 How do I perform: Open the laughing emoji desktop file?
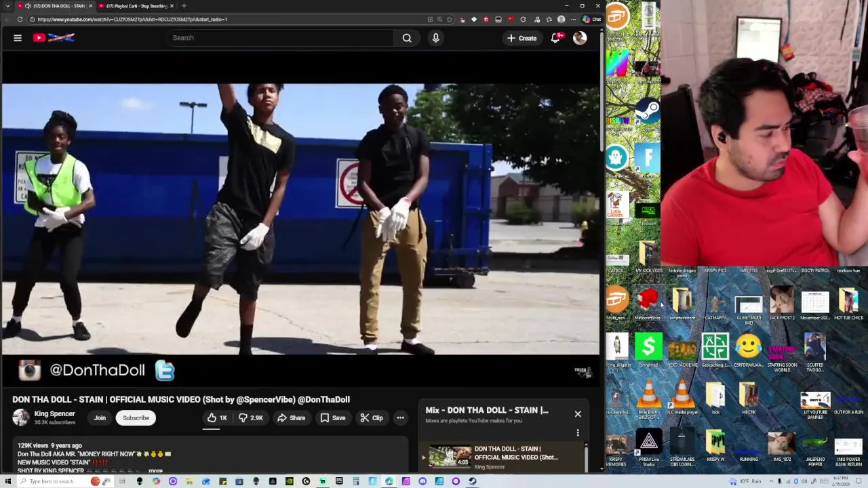[x=749, y=350]
